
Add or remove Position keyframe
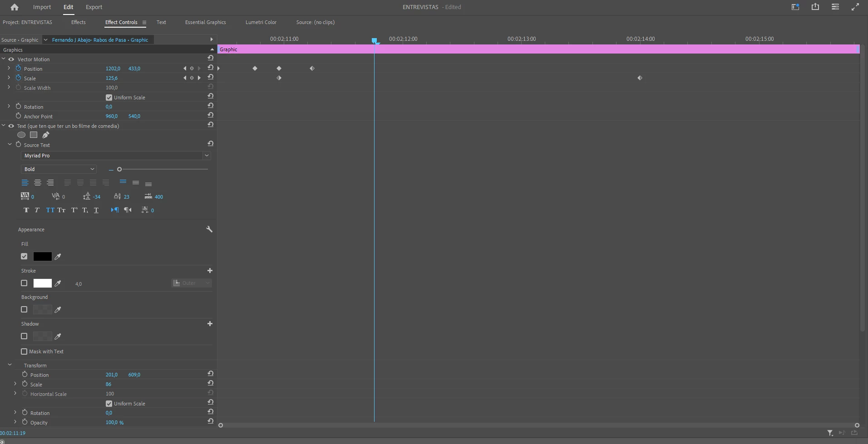tap(192, 68)
